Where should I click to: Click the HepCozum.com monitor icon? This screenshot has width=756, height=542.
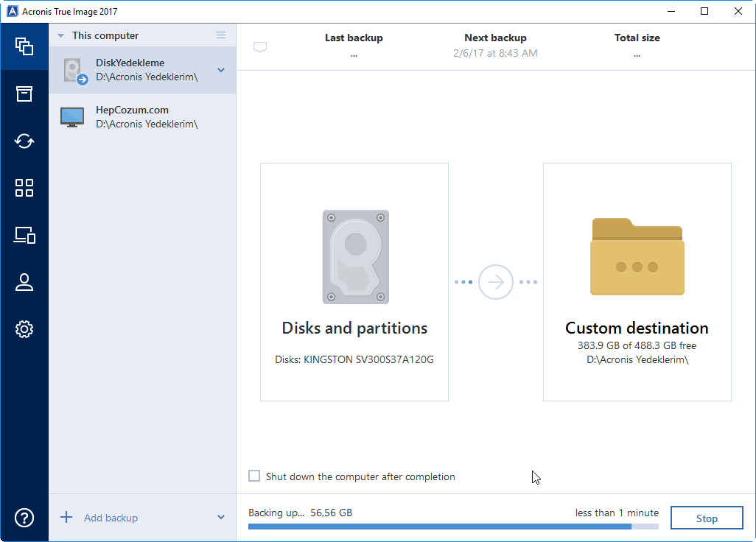coord(72,117)
